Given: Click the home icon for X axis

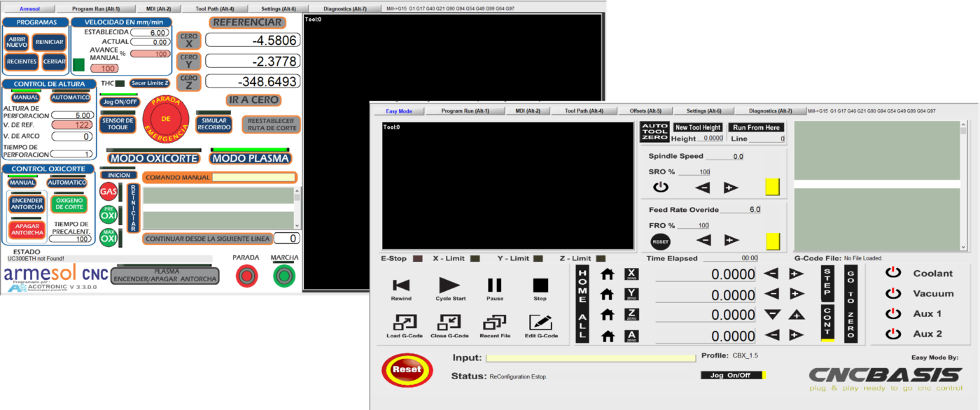Looking at the screenshot, I should click(608, 274).
